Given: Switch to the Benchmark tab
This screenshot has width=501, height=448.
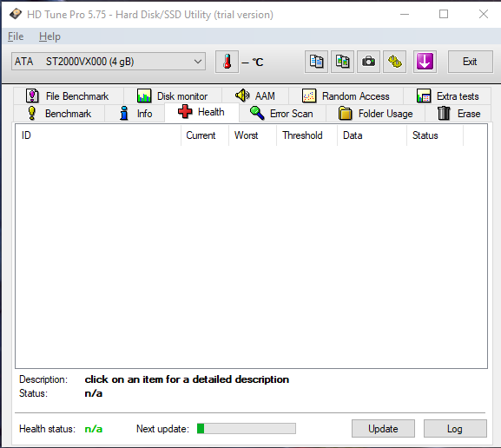Looking at the screenshot, I should (59, 114).
